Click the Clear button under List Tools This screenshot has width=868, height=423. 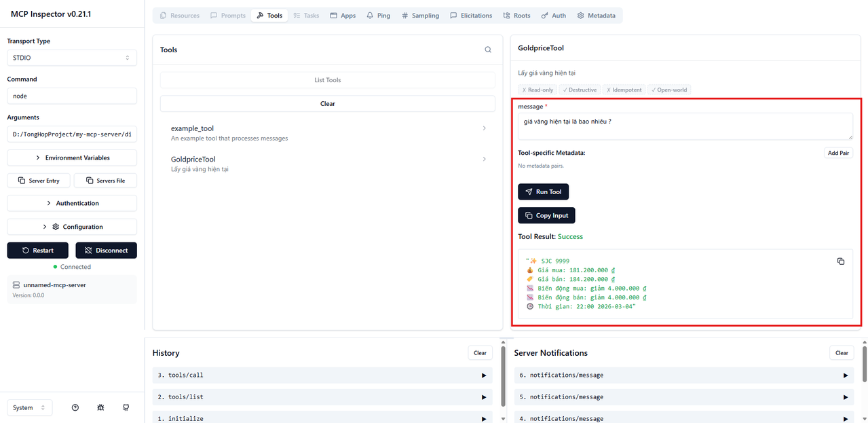click(x=328, y=104)
